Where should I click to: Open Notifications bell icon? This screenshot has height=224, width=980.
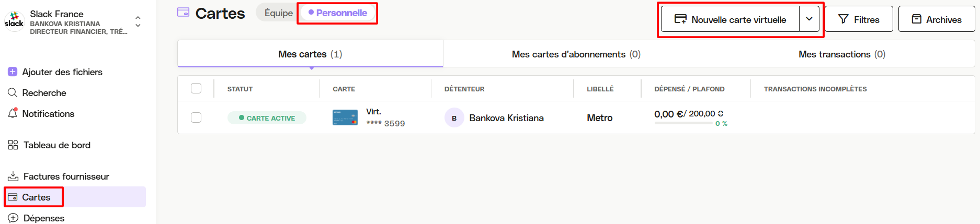pos(13,113)
